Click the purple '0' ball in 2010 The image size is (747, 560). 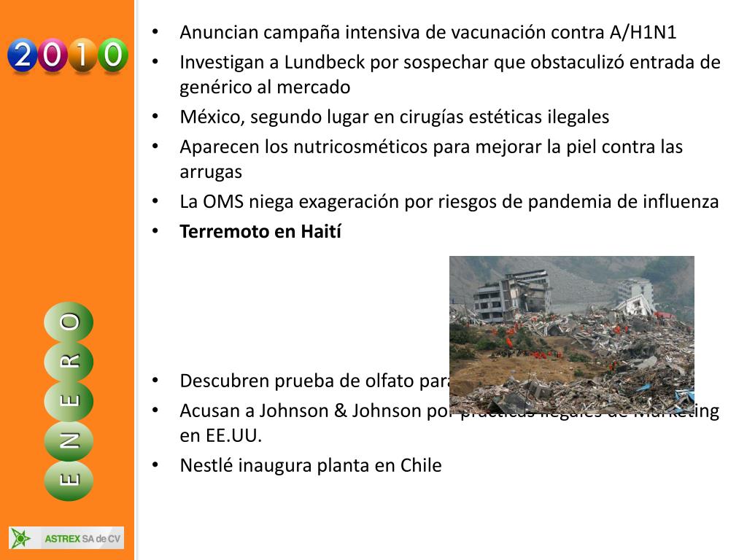coord(53,55)
